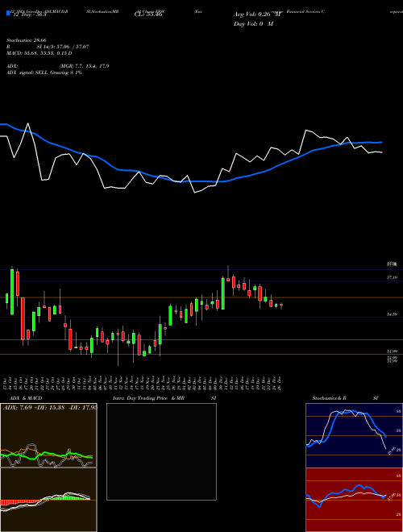Click the tall green candle of 10 Dec
This screenshot has height=532, width=403.
pos(223,293)
